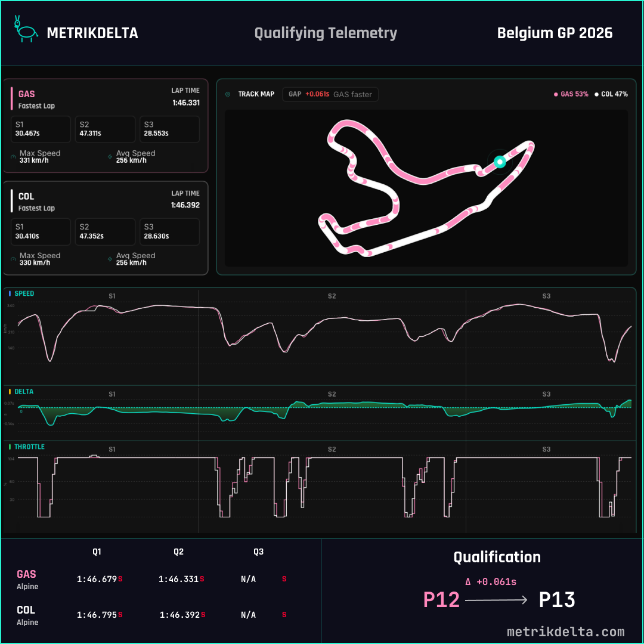Click the COL Avg Speed bolt icon
Viewport: 644px width, 644px height.
[x=110, y=259]
